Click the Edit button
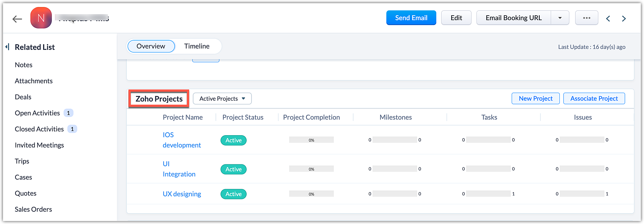 point(456,18)
